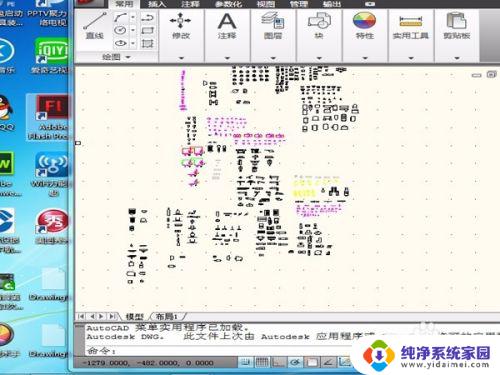Select the Polyline tool icon

[120, 17]
